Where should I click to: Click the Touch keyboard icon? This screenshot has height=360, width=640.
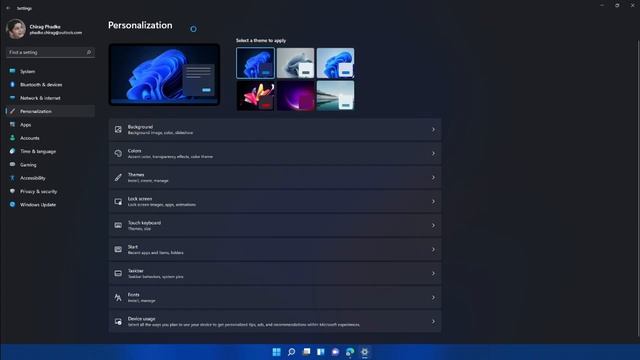118,225
